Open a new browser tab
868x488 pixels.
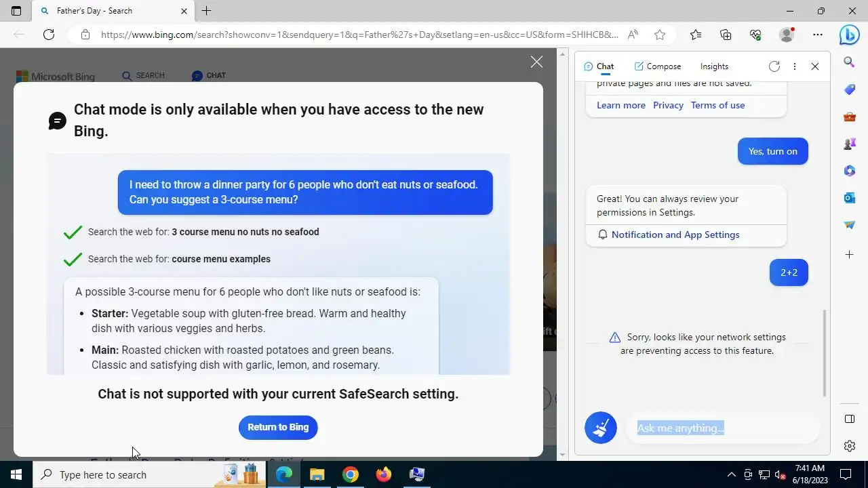[207, 11]
